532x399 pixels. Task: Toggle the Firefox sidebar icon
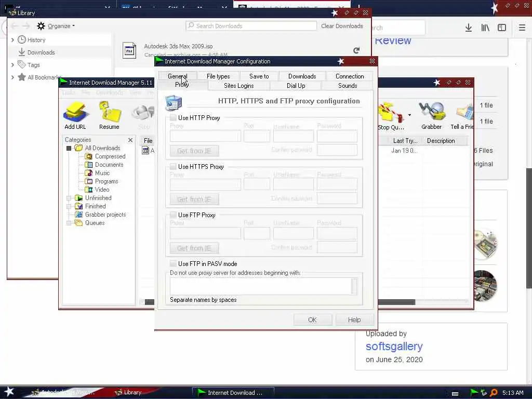(x=502, y=28)
